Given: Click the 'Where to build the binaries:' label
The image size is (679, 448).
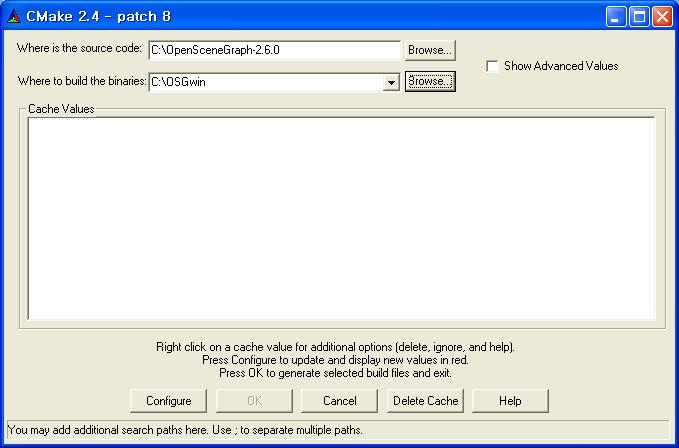Looking at the screenshot, I should 82,81.
